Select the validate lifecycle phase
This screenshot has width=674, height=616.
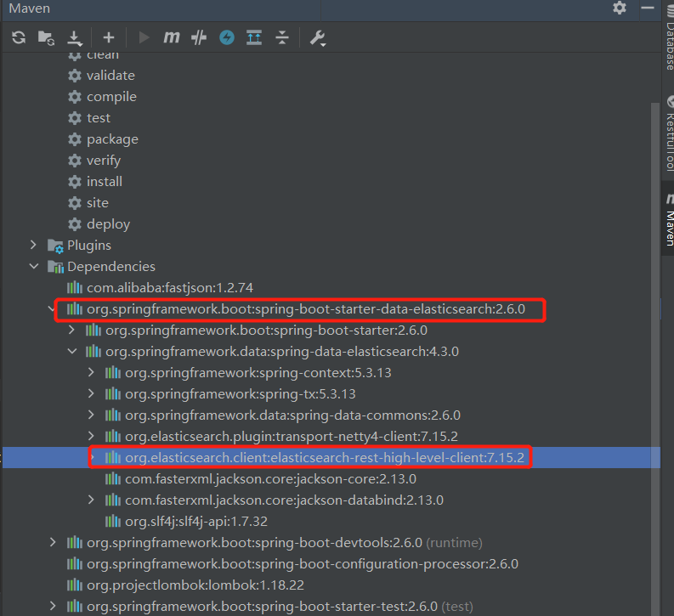click(110, 76)
